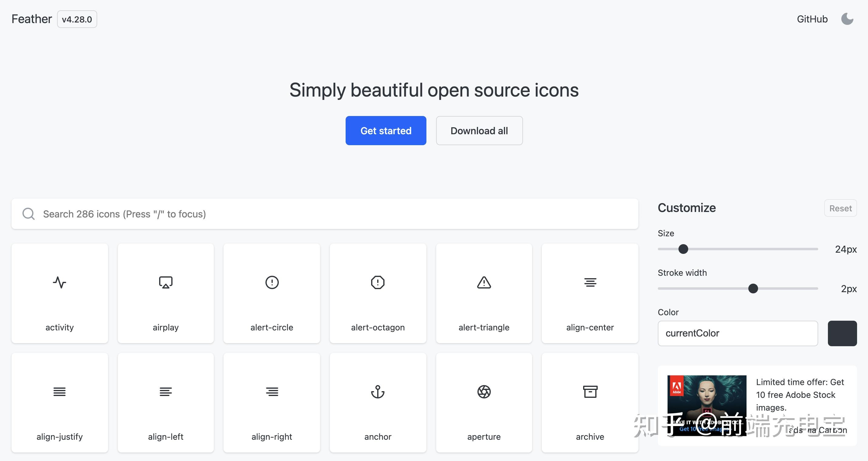Click the currentColor input field
Viewport: 868px width, 461px height.
(737, 333)
